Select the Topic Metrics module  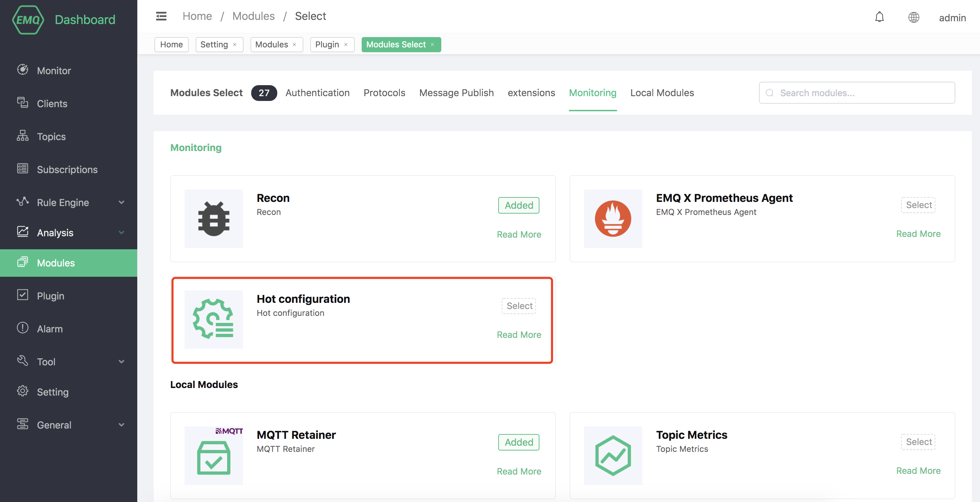[918, 442]
